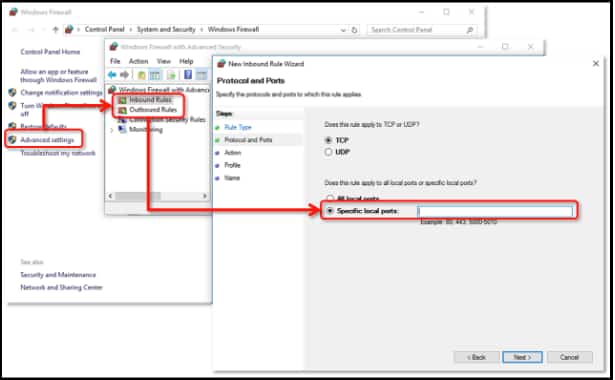Click the left arrow of the tree scrollbar

click(111, 196)
